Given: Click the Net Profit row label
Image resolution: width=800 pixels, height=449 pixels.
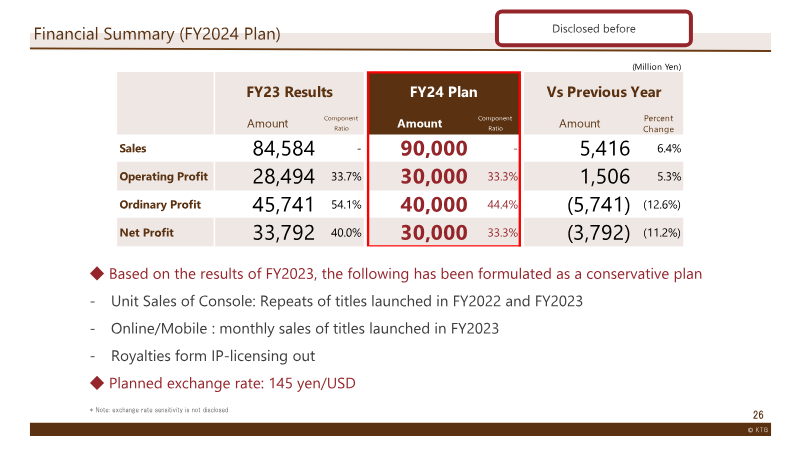Looking at the screenshot, I should [146, 233].
